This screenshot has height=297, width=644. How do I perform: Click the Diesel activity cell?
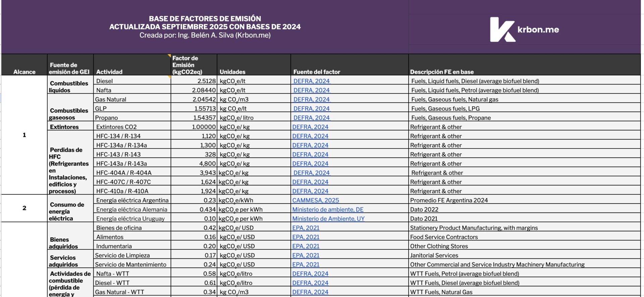(x=132, y=81)
